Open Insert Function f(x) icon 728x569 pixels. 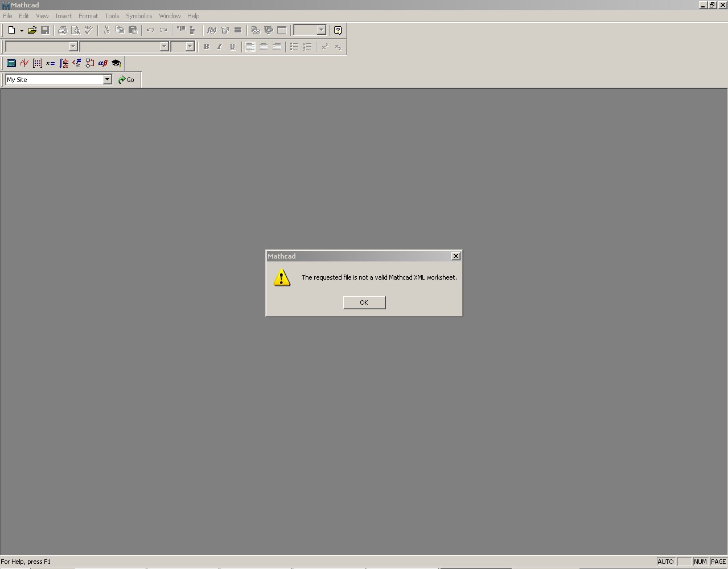[x=212, y=30]
